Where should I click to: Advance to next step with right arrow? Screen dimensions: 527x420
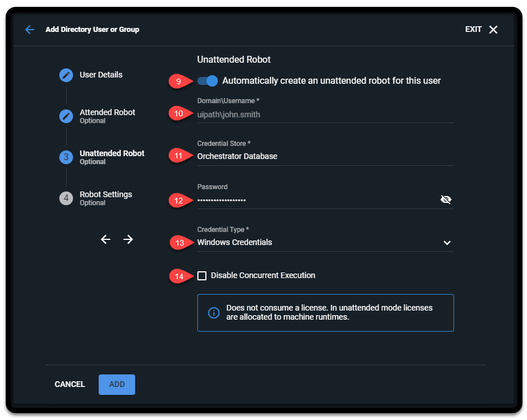128,239
